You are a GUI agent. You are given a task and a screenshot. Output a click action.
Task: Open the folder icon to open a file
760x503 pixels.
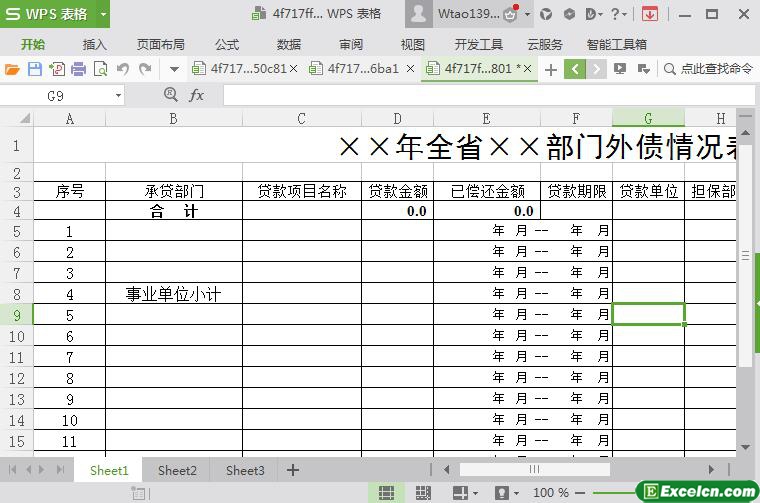[x=12, y=69]
